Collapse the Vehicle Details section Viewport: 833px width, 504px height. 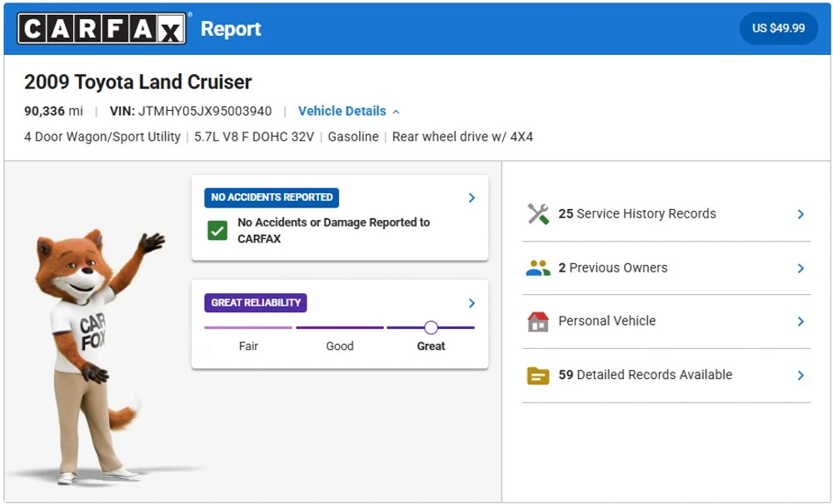[x=348, y=111]
